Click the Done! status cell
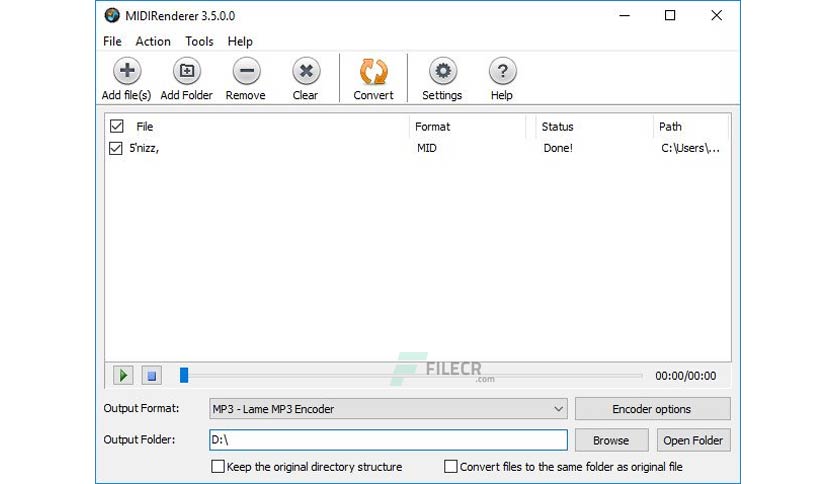The image size is (836, 484). (558, 148)
